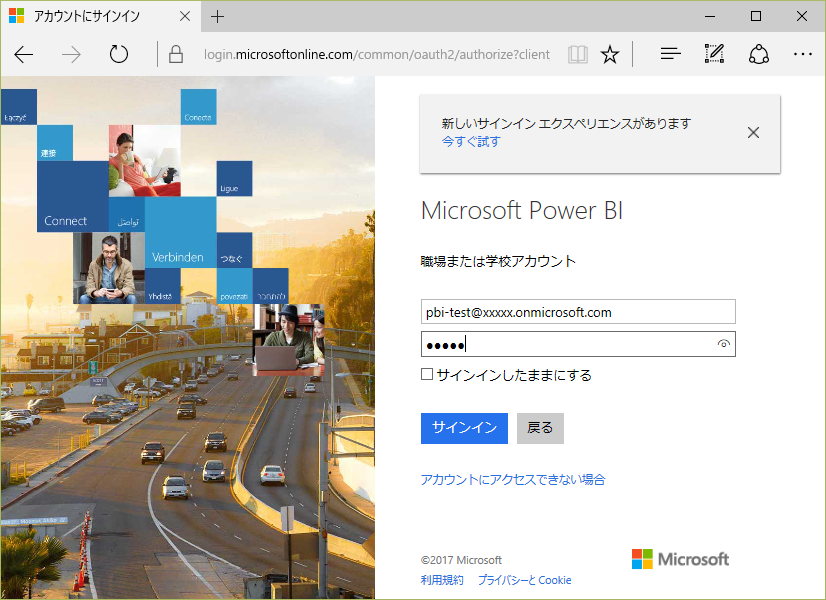Open アカウントにアクセスできない場合 link
The height and width of the screenshot is (600, 826).
click(513, 479)
